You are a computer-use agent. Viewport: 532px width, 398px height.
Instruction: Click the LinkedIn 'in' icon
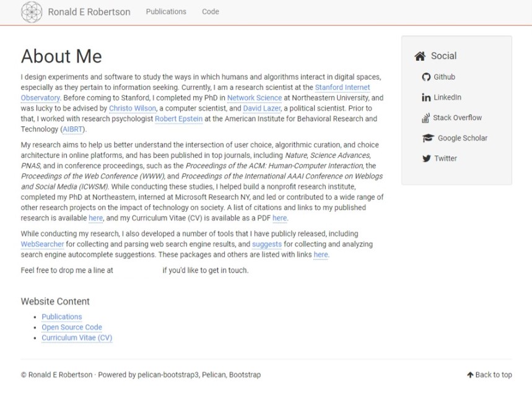tap(426, 98)
